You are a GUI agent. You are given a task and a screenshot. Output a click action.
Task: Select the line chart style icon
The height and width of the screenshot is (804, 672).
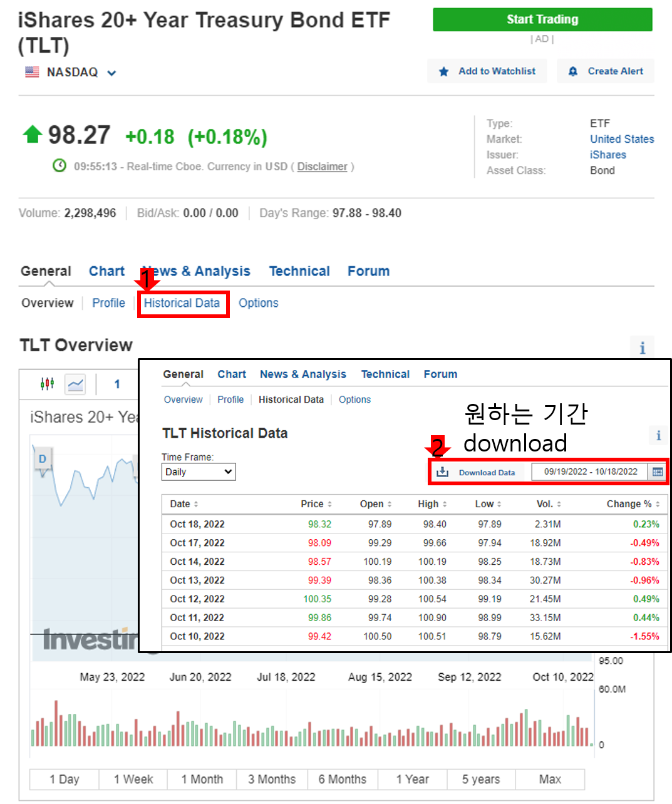tap(75, 384)
